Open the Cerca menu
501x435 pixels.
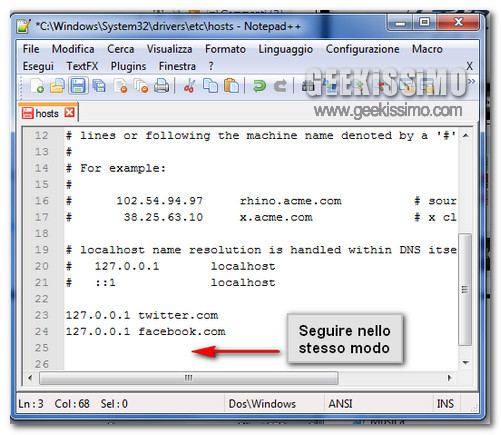pyautogui.click(x=120, y=49)
